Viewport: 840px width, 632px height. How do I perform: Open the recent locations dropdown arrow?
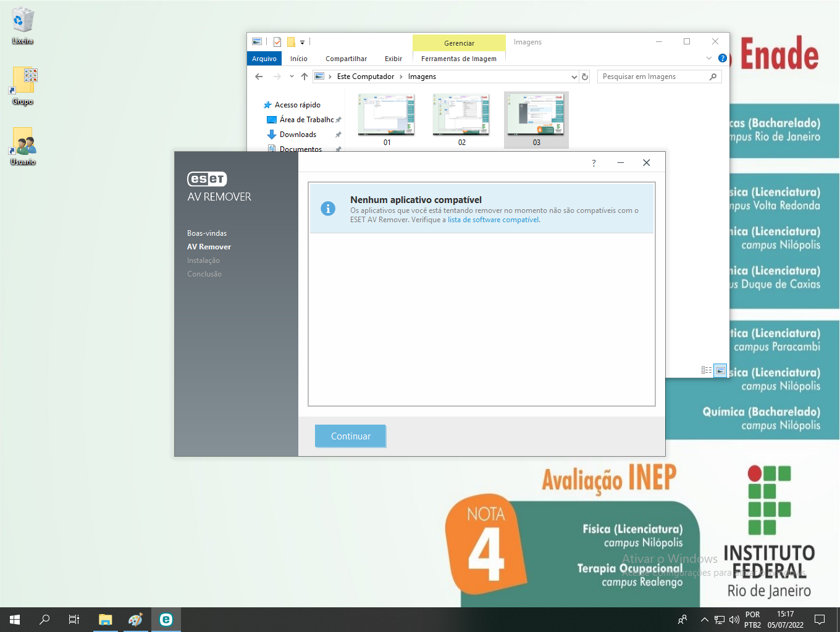pyautogui.click(x=292, y=77)
